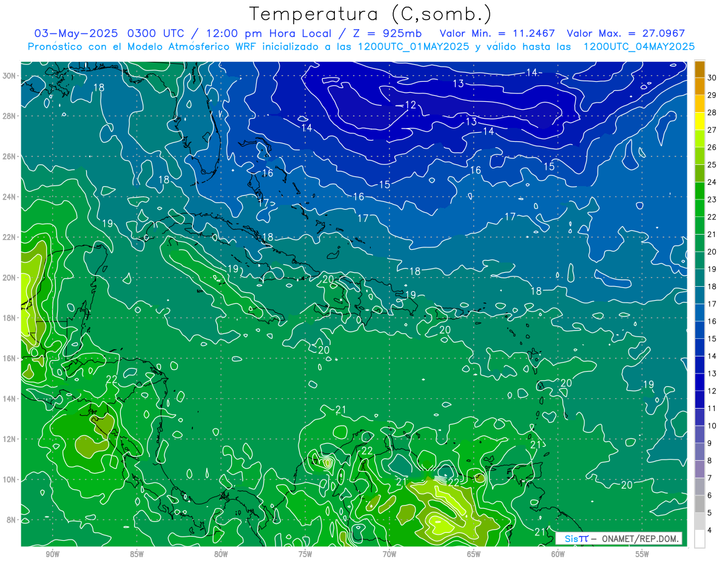Click the legend value "30" on the color scale
Viewport: 728px width, 562px height.
click(712, 78)
